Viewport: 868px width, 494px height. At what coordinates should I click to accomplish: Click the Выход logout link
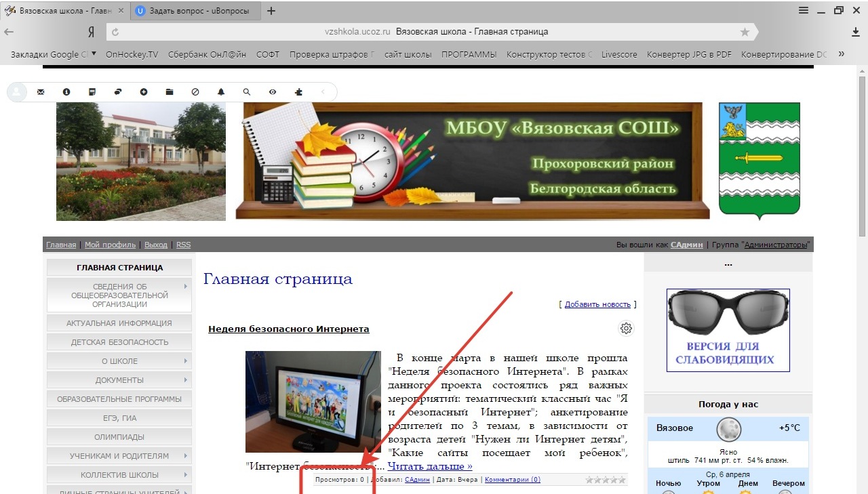coord(156,245)
